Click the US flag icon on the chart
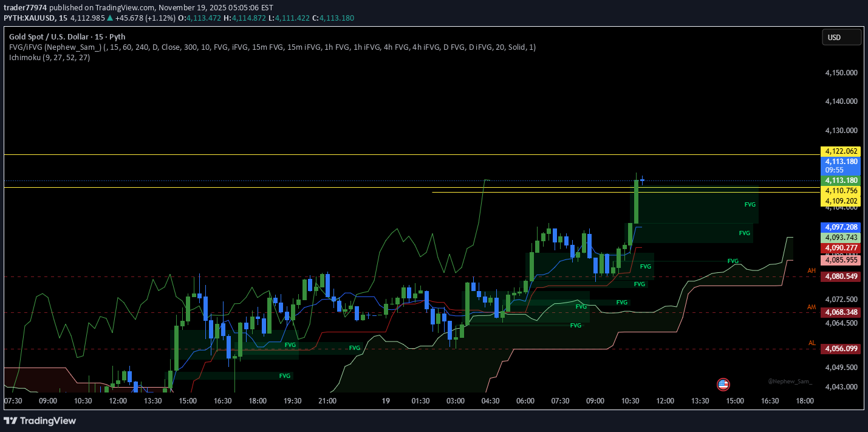868x432 pixels. click(x=723, y=384)
